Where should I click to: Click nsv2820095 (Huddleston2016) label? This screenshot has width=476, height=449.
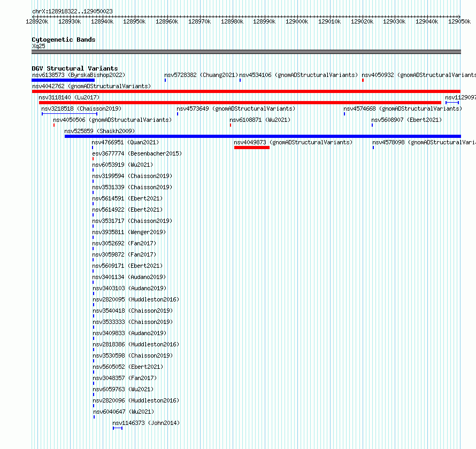136,299
